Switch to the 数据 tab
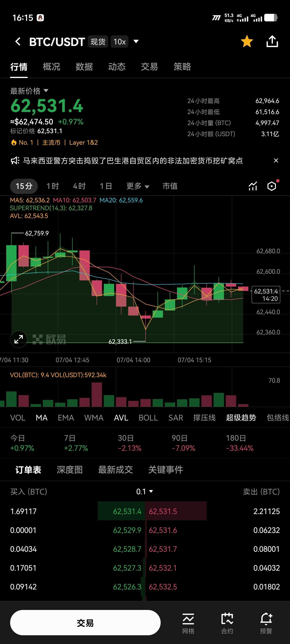The width and height of the screenshot is (290, 644). click(84, 67)
